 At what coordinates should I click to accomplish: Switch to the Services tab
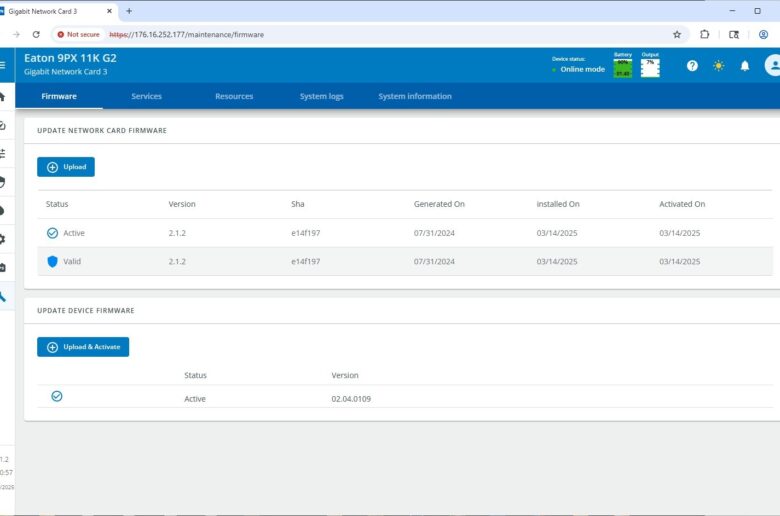click(x=146, y=96)
